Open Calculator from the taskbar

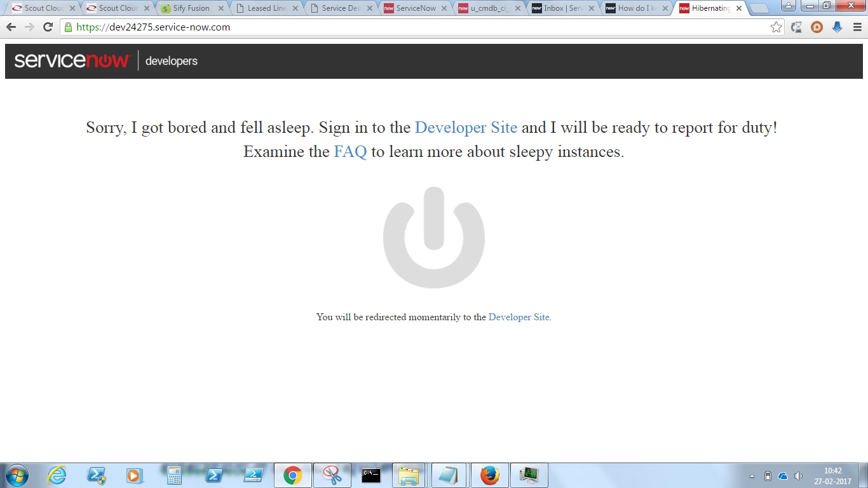point(173,475)
